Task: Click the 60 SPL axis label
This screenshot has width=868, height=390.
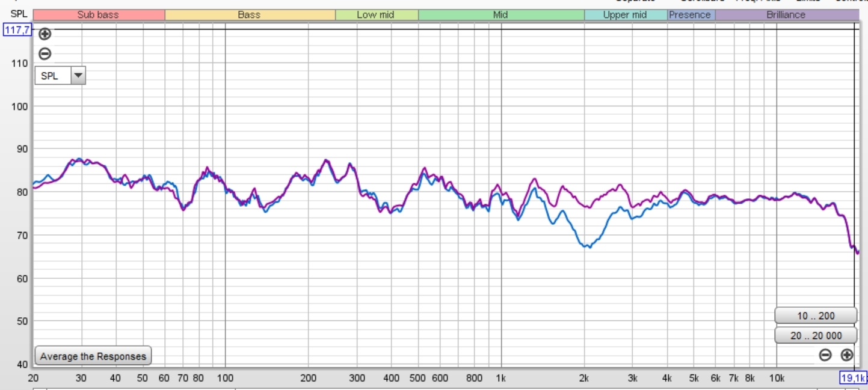Action: click(x=22, y=278)
